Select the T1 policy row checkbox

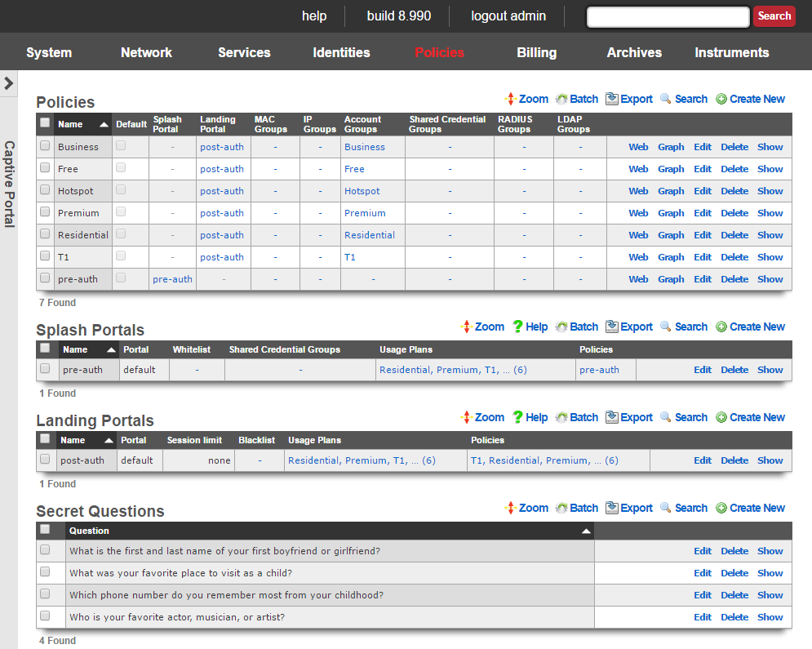click(x=45, y=256)
